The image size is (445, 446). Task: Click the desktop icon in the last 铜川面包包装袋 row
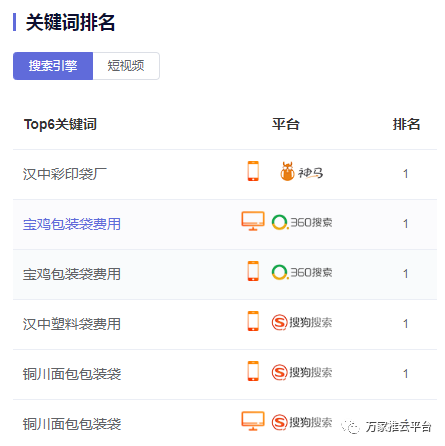click(253, 421)
